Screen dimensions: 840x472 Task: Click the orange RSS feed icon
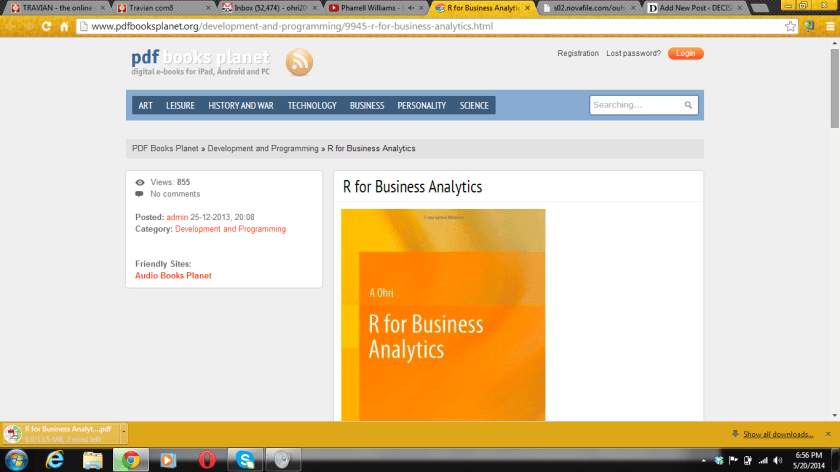pyautogui.click(x=299, y=63)
